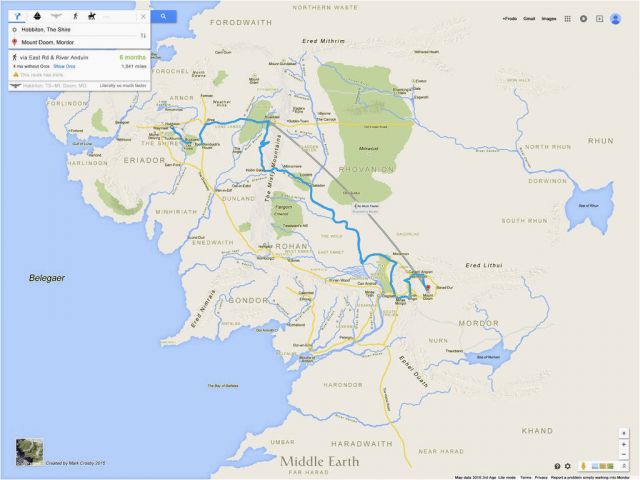Switch to the directions tab icon

pos(17,16)
